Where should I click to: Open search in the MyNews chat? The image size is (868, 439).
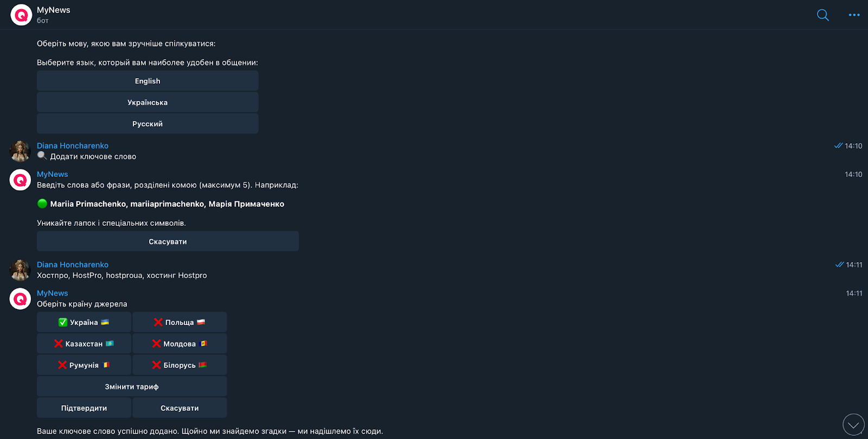pos(823,15)
